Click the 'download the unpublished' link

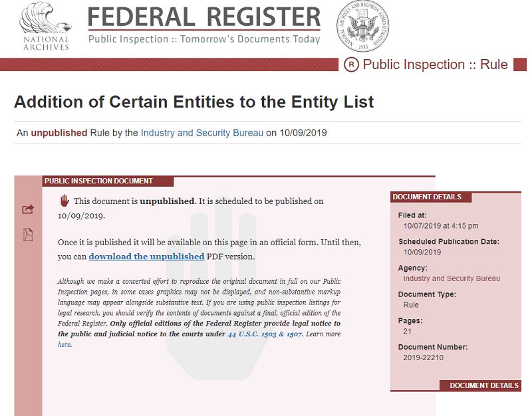tap(146, 257)
